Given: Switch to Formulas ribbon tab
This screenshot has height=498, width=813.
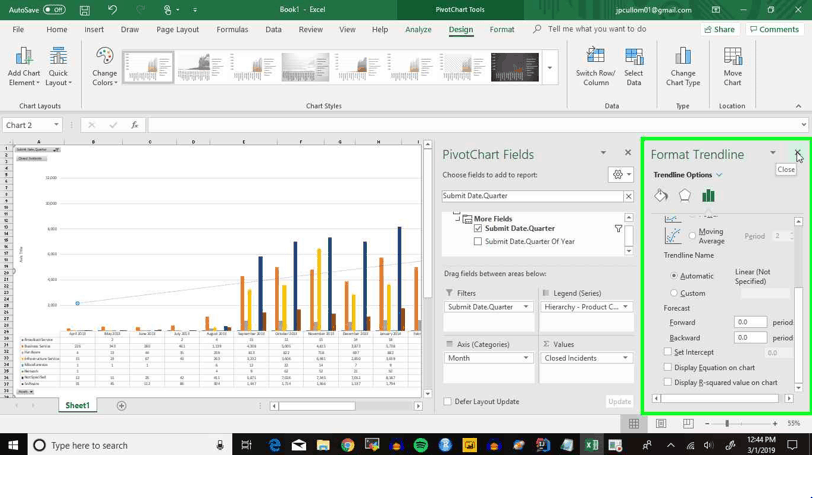Looking at the screenshot, I should [x=232, y=29].
